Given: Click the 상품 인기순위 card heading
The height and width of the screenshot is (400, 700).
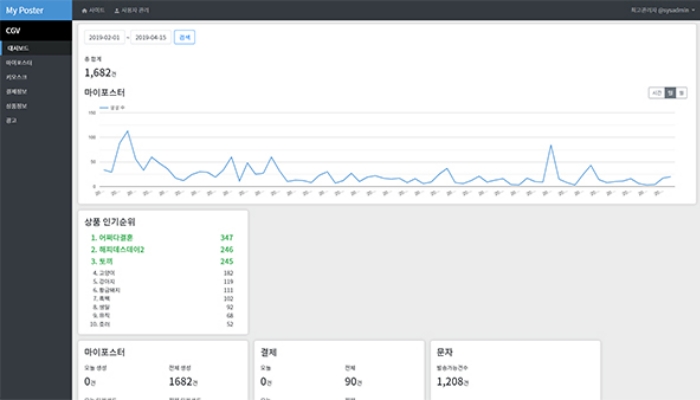Looking at the screenshot, I should [110, 222].
